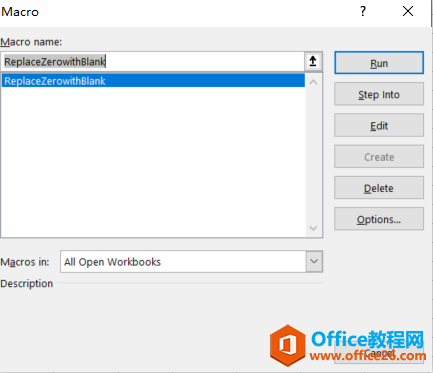Viewport: 433px width, 373px height.
Task: Run the selected macro
Action: pos(379,63)
